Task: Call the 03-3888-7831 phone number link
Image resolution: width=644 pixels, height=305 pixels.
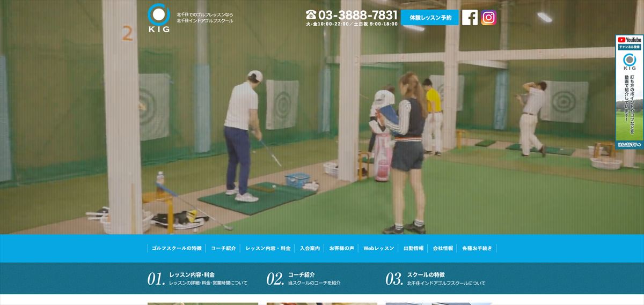Action: (x=358, y=15)
